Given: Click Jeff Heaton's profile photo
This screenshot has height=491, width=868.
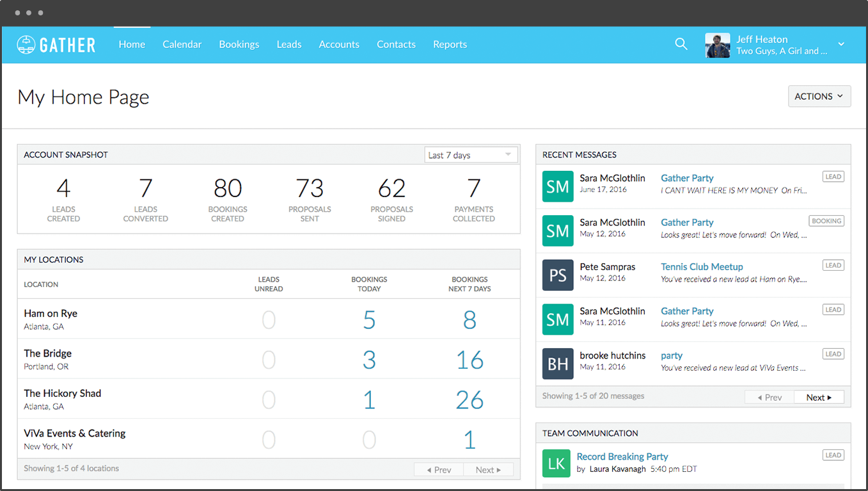Looking at the screenshot, I should pyautogui.click(x=717, y=45).
